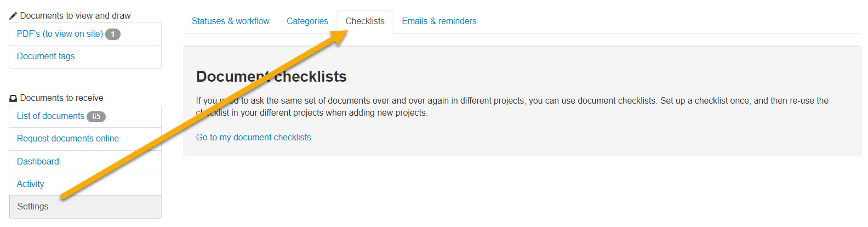This screenshot has height=227, width=868.
Task: Click the pencil icon beside Documents to view
Action: (13, 16)
